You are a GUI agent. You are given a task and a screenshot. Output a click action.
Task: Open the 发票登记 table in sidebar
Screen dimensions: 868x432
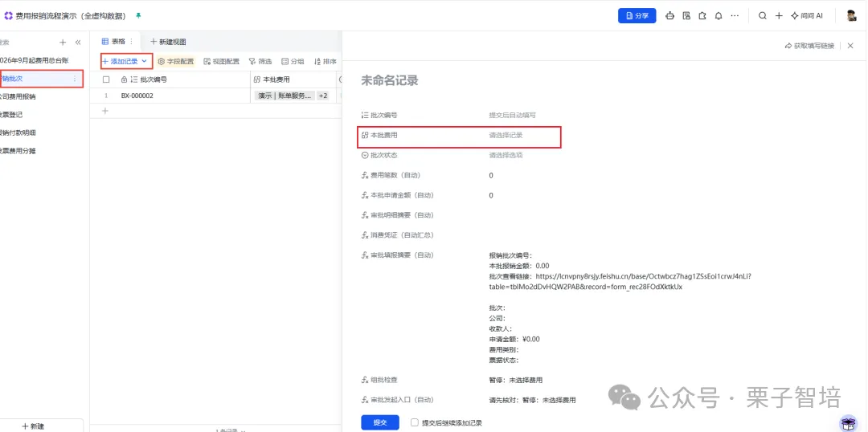(11, 115)
